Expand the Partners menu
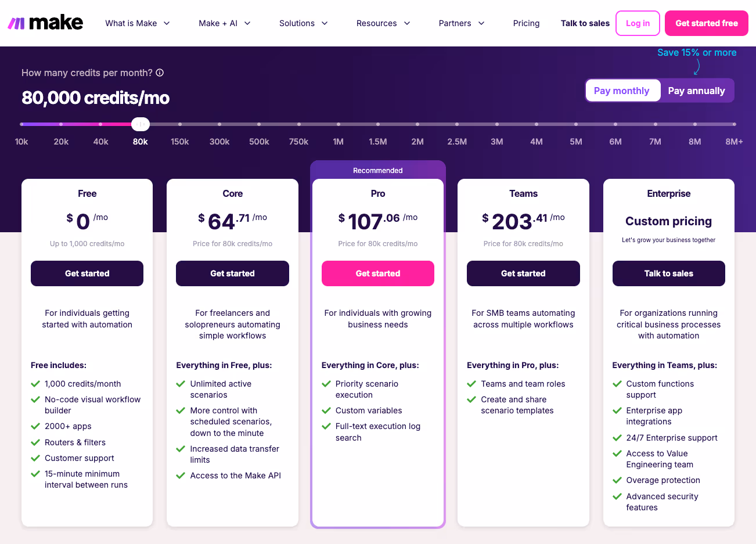The image size is (756, 544). tap(462, 23)
